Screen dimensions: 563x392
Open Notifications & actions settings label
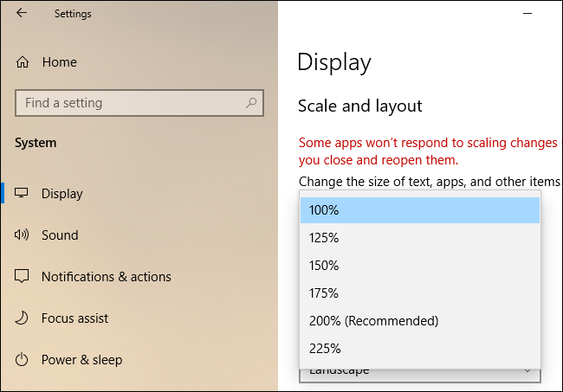click(x=106, y=277)
